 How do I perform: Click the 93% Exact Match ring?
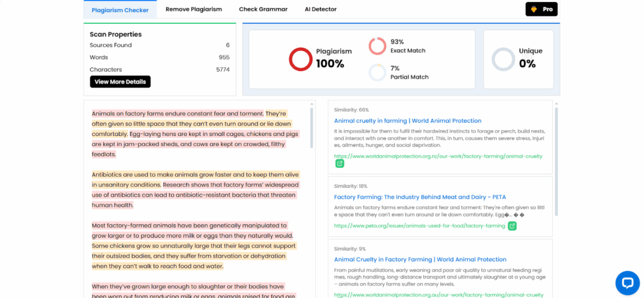click(x=377, y=46)
